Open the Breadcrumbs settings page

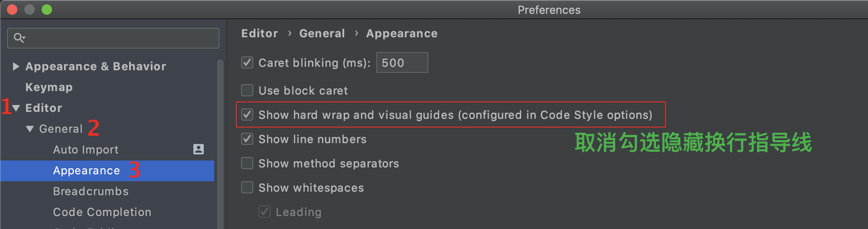pyautogui.click(x=91, y=191)
